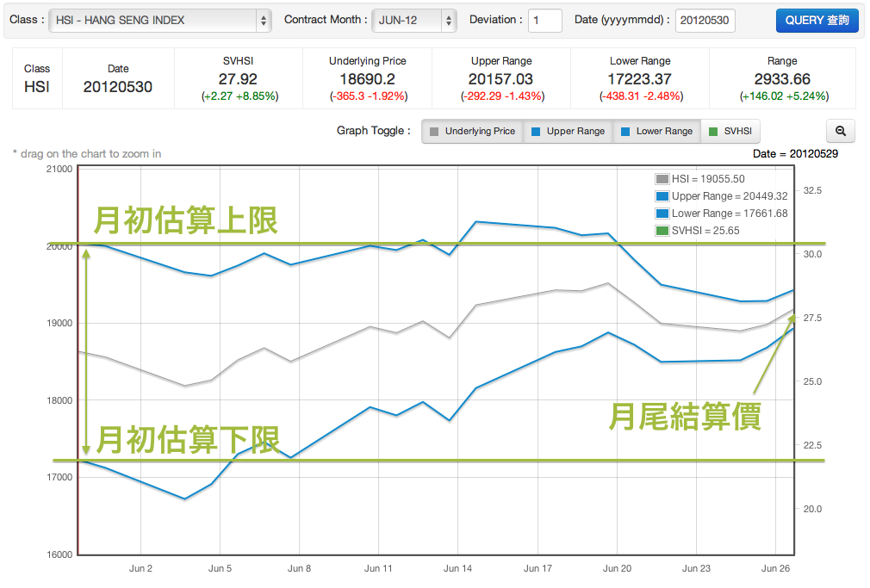Click the legend text Upper Range = 20449.32

coord(730,196)
